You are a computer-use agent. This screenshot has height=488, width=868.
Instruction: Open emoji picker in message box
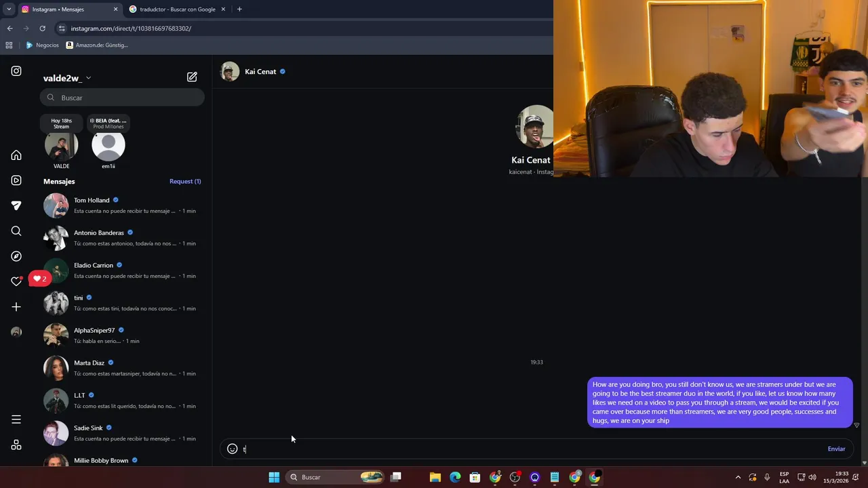(x=232, y=449)
